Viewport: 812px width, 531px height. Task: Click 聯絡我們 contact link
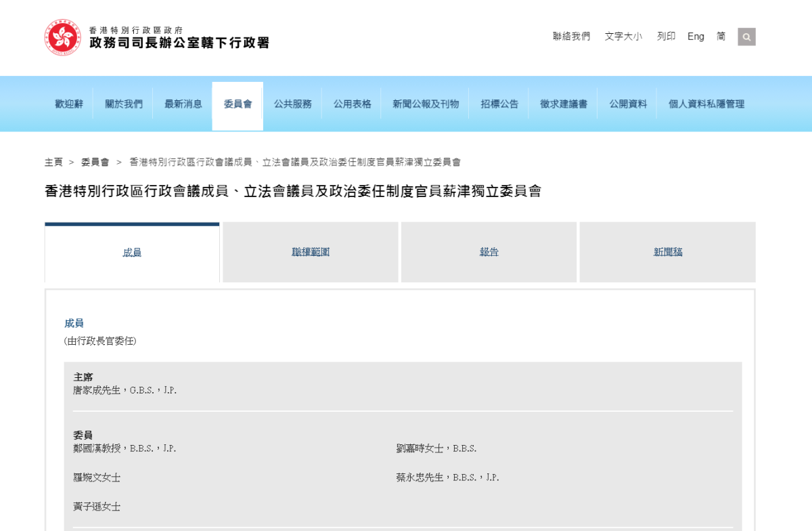pos(571,37)
